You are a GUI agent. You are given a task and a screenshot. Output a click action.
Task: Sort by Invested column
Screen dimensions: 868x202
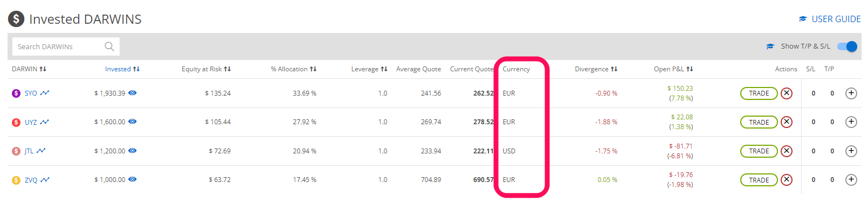[122, 69]
